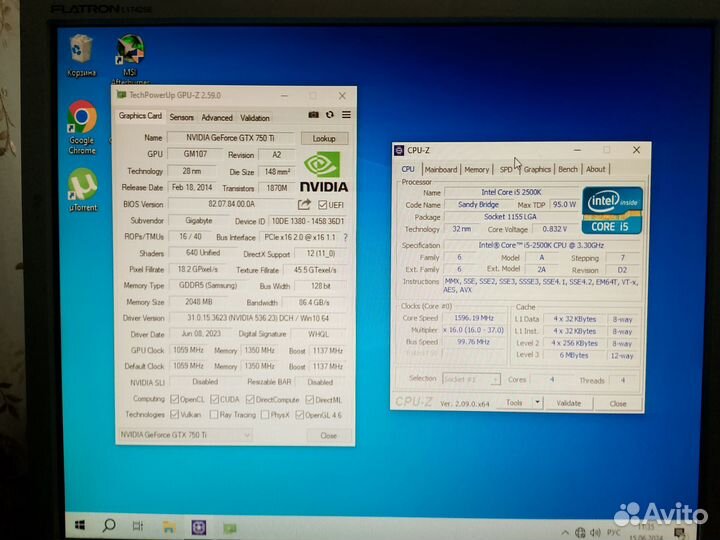Switch to the Advanced tab in GPU-Z
Viewport: 720px width, 540px height.
point(217,118)
